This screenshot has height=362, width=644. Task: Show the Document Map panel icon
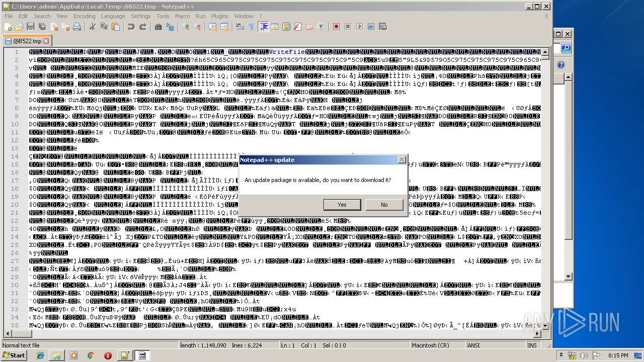click(286, 27)
